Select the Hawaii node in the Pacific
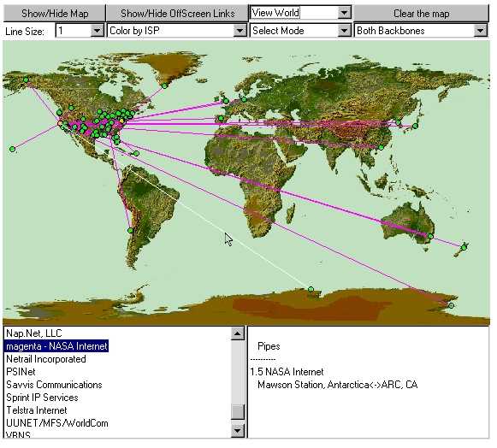497x448 pixels. point(12,150)
